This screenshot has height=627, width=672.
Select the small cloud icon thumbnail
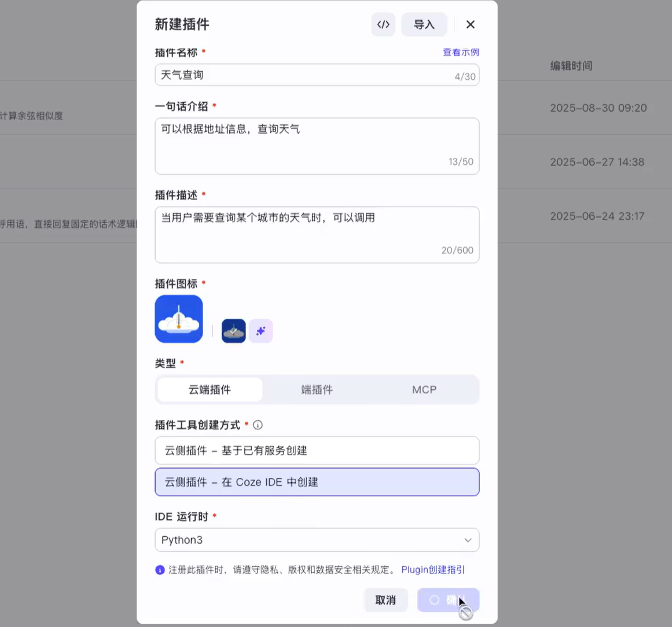233,331
